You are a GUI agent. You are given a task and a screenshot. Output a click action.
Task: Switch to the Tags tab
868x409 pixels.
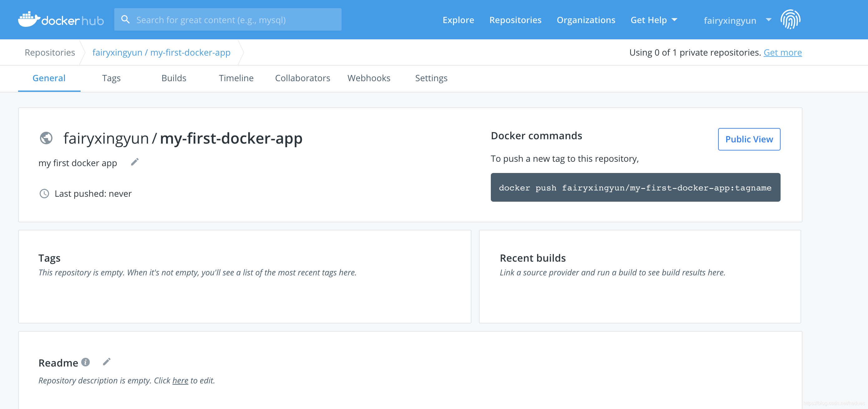tap(111, 78)
